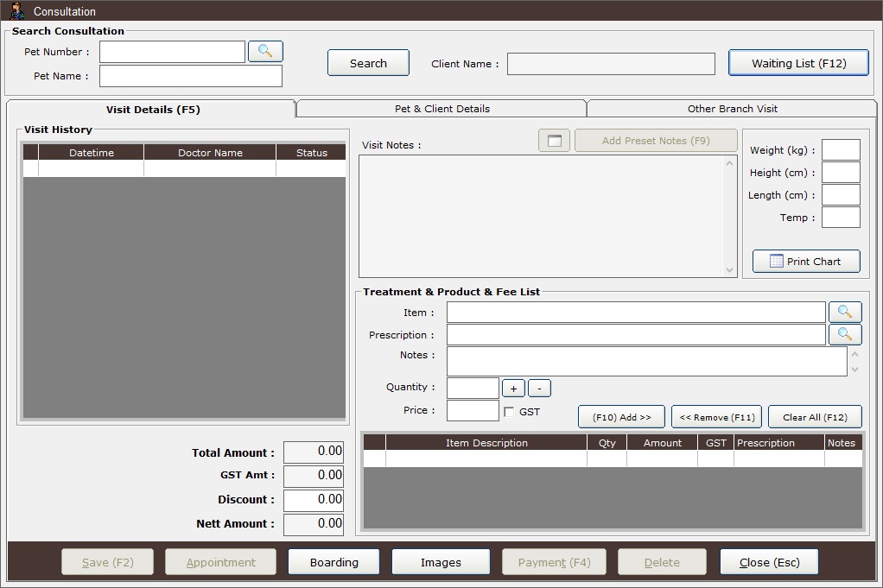Open the Waiting List (F12)
The image size is (883, 588).
(798, 63)
